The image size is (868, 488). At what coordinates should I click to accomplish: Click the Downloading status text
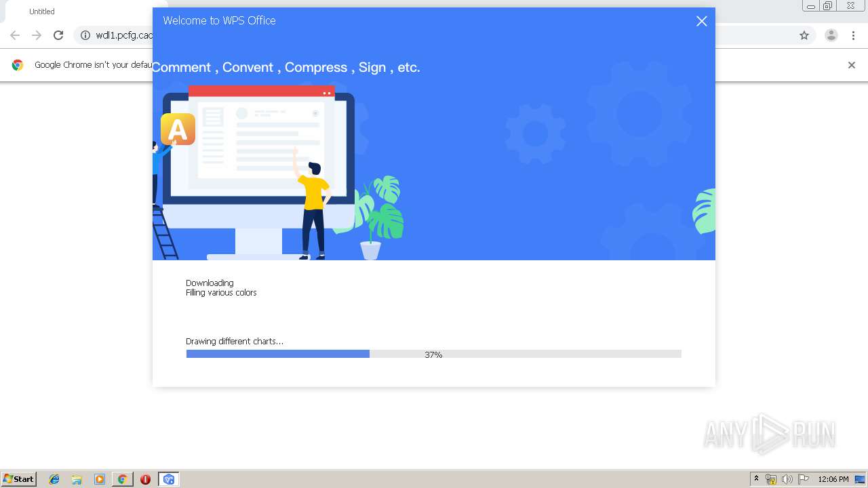[210, 283]
